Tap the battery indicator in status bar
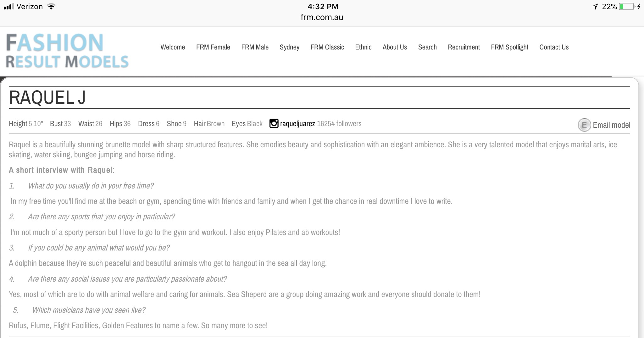644x338 pixels. tap(626, 7)
